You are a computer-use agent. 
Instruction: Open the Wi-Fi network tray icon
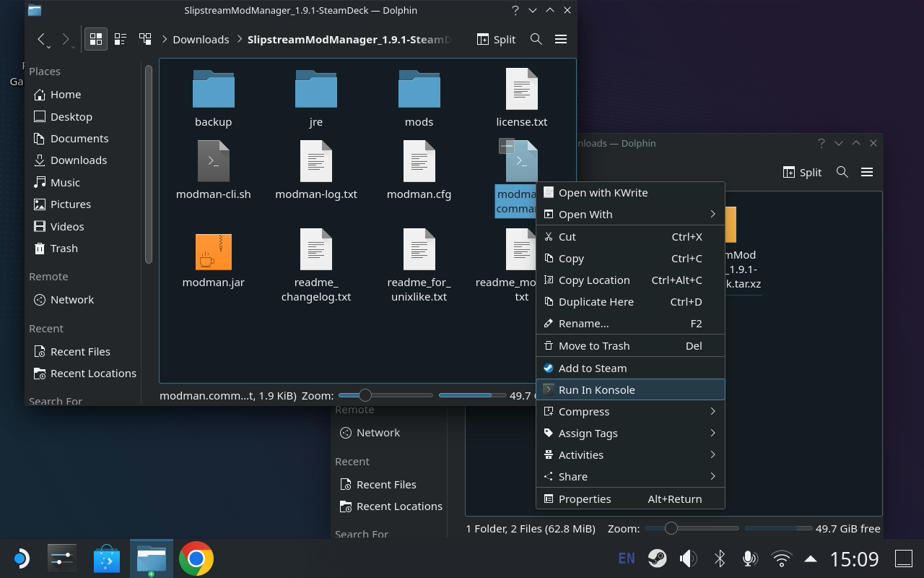coord(781,558)
